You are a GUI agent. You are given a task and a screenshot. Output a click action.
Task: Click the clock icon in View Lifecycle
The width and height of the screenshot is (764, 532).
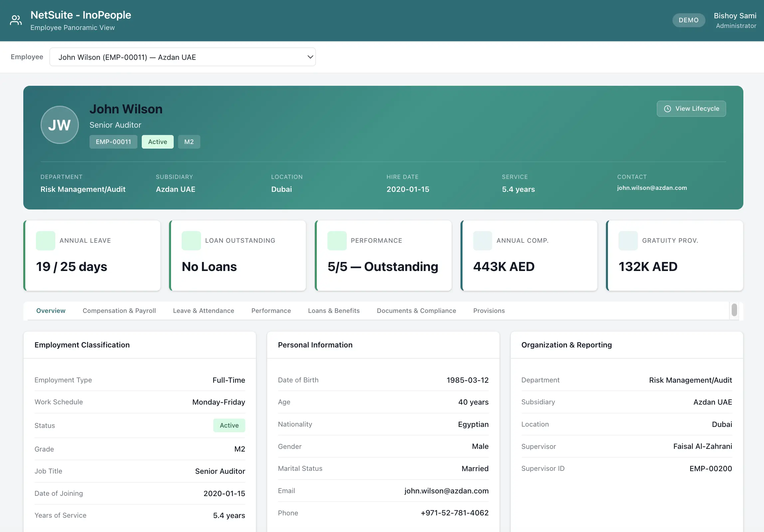(x=667, y=109)
